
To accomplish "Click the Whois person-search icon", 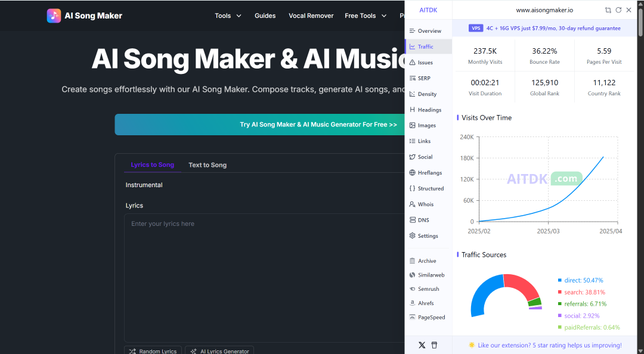I will coord(413,204).
